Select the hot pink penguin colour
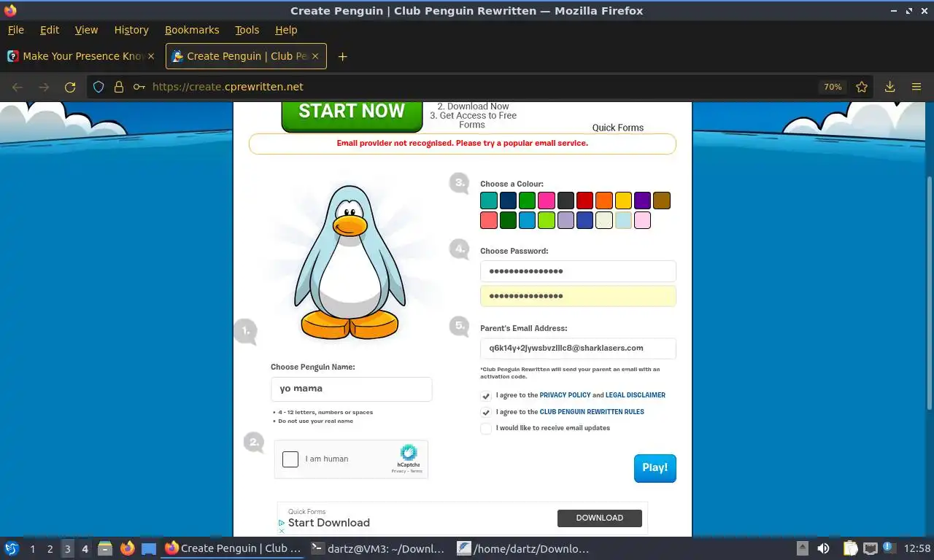This screenshot has width=934, height=560. point(547,201)
